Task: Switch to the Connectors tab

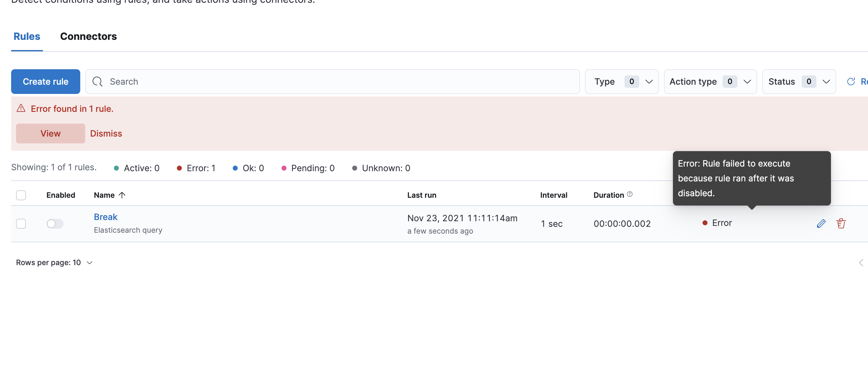Action: (x=88, y=36)
